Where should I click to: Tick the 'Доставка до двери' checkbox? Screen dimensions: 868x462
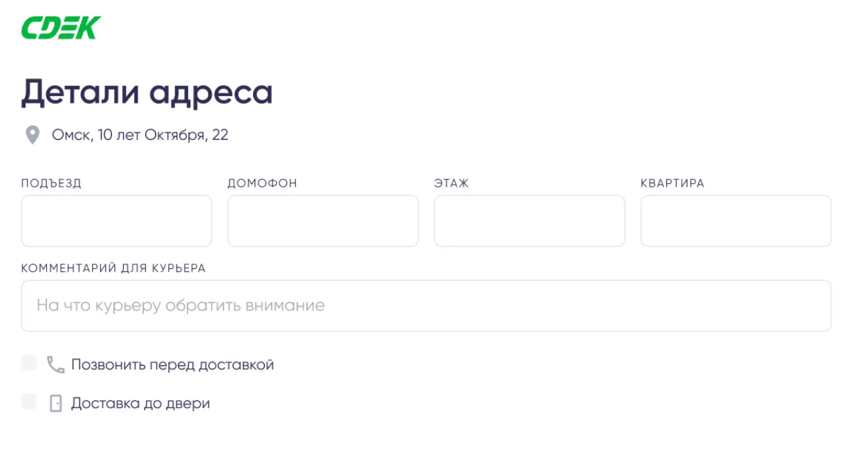click(28, 402)
